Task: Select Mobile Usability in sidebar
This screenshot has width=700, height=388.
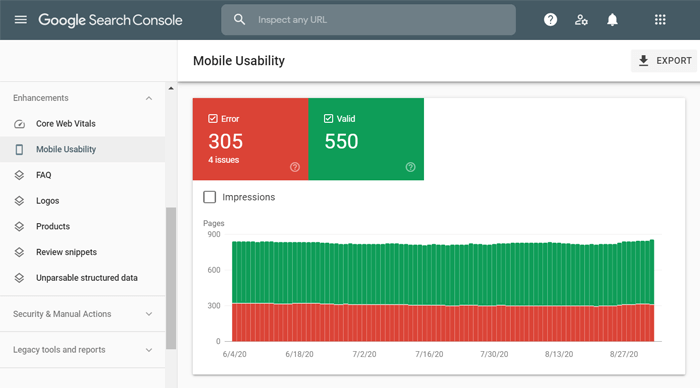Action: tap(83, 150)
